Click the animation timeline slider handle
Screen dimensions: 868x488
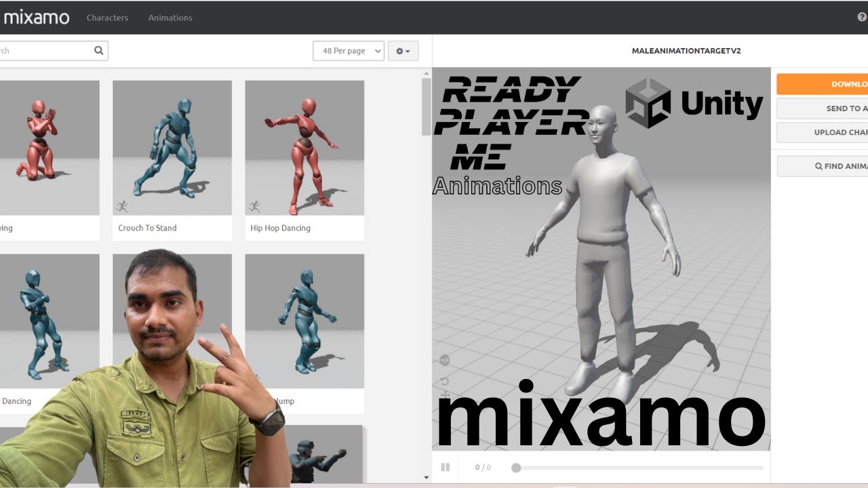click(516, 468)
